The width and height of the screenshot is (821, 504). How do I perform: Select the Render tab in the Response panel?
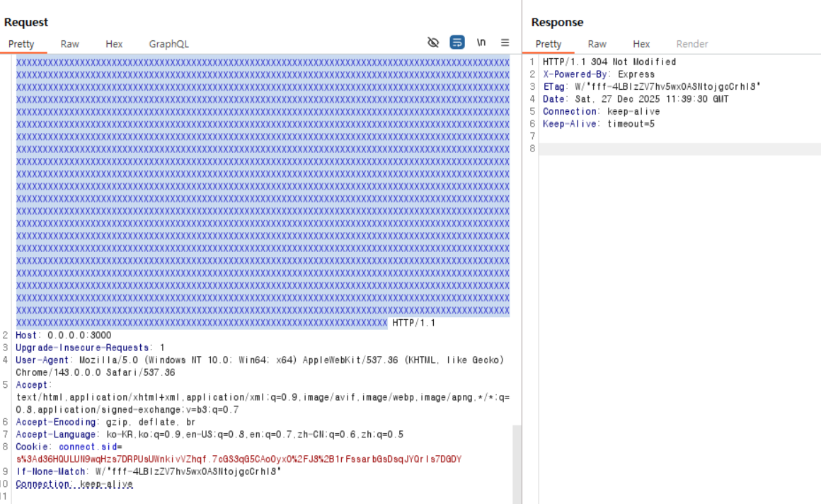point(691,44)
